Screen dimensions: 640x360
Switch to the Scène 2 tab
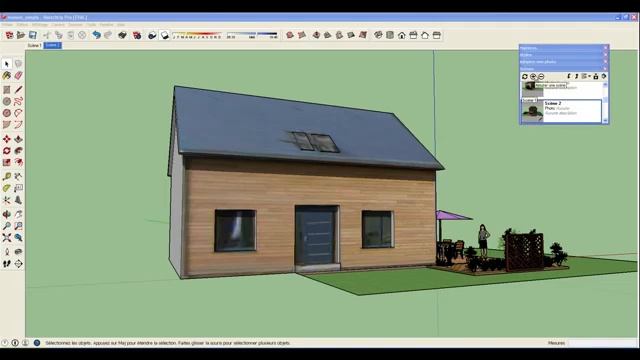click(x=53, y=45)
